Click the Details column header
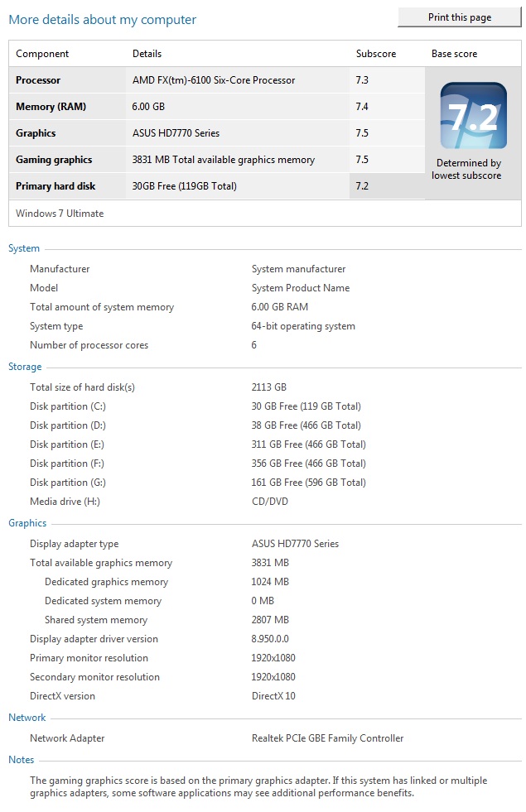This screenshot has height=812, width=526. tap(147, 54)
